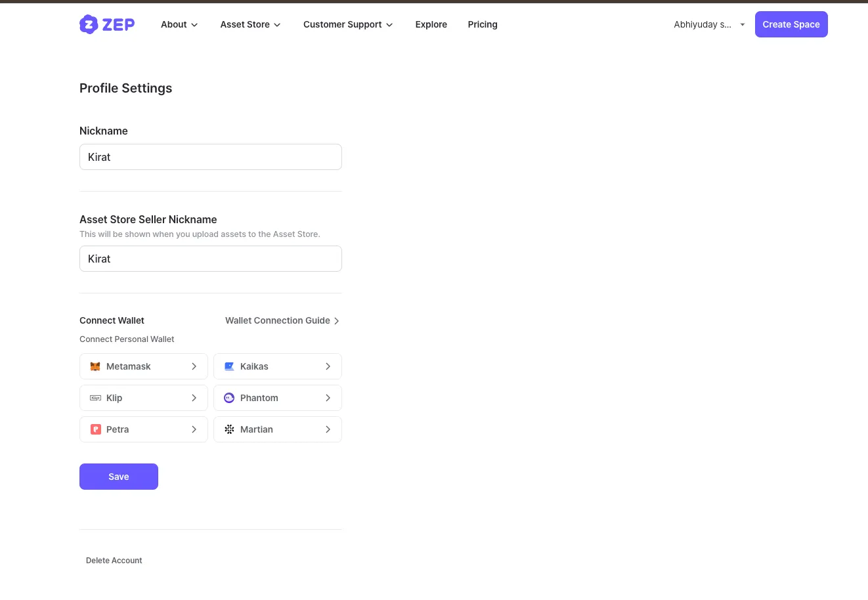Click the chevron arrow in the Metamask row
868x600 pixels.
point(194,366)
